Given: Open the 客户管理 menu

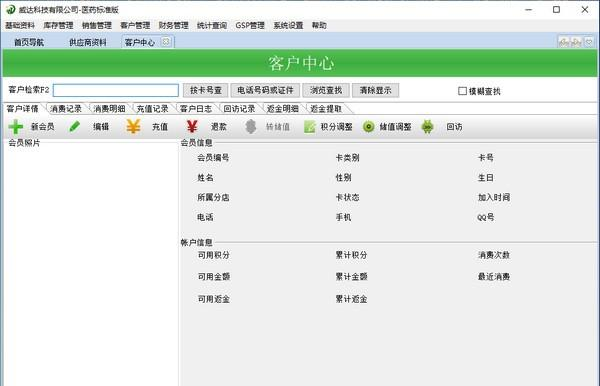Looking at the screenshot, I should 135,25.
